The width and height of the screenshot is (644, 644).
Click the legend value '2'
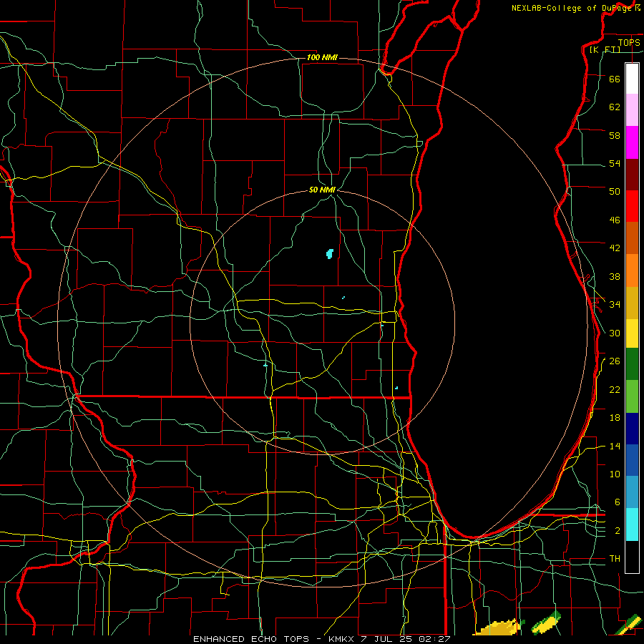[618, 531]
